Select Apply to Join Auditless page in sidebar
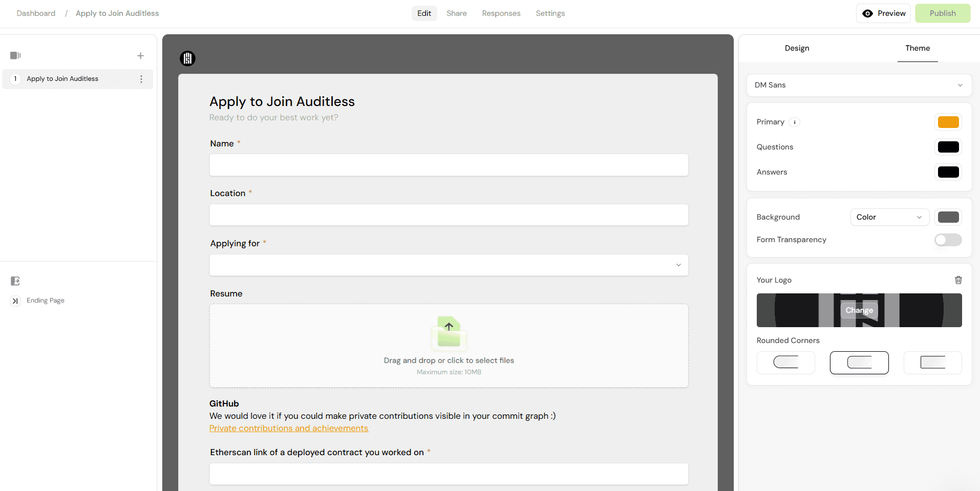Screen dimensions: 980x491 coord(78,79)
